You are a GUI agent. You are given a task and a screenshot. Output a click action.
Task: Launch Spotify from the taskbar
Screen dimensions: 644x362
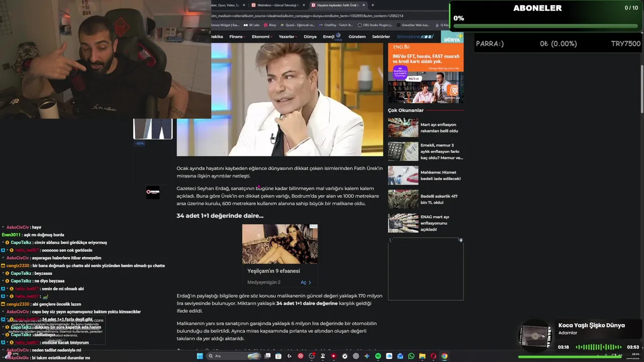(378, 356)
